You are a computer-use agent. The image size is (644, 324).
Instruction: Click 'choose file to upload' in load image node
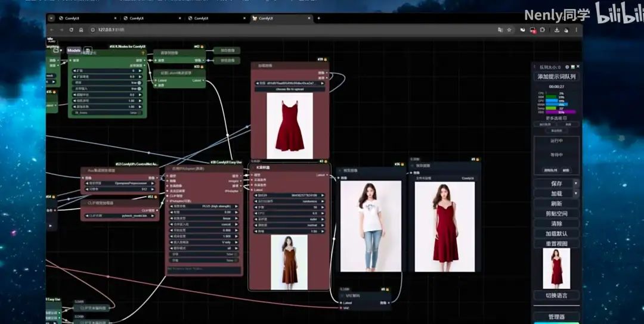pos(290,89)
